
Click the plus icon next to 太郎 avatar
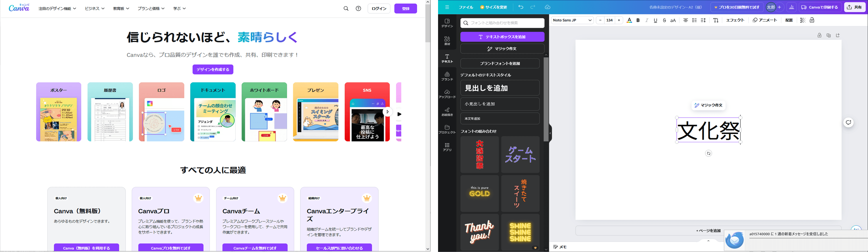(779, 7)
